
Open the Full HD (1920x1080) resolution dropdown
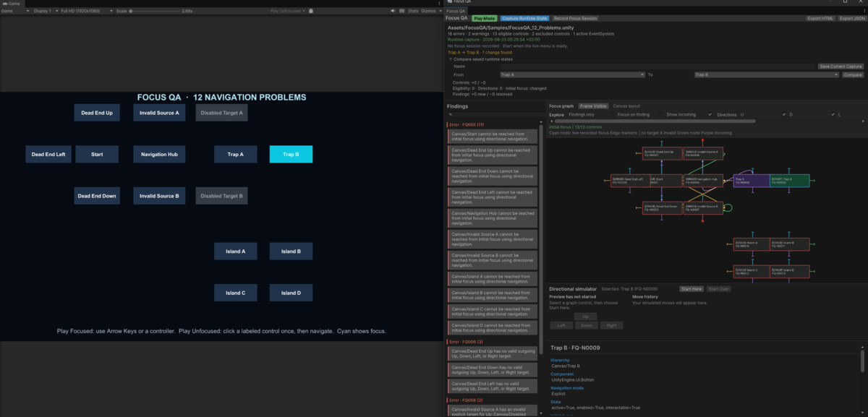85,12
